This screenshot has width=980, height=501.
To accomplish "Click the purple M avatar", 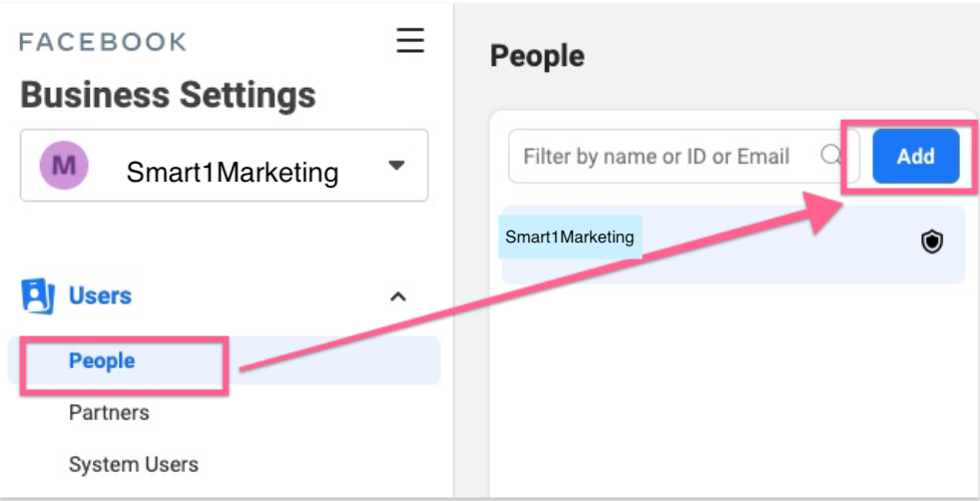I will 64,165.
